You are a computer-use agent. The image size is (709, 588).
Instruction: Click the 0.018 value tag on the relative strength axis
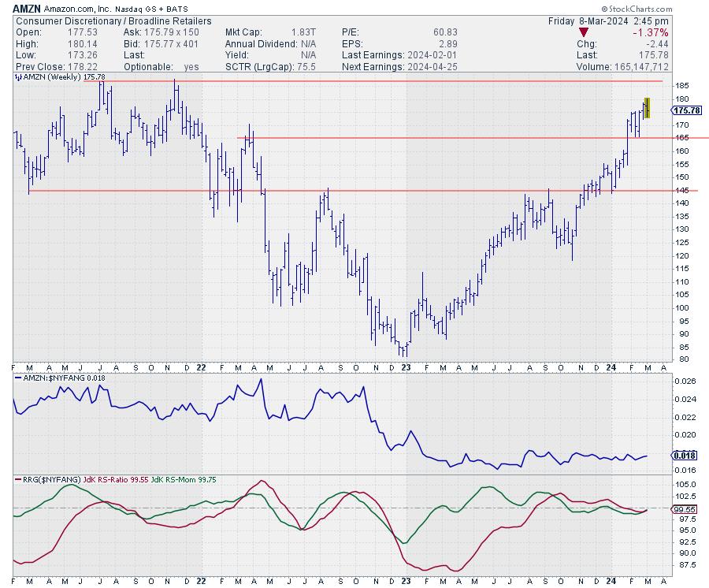pyautogui.click(x=685, y=456)
